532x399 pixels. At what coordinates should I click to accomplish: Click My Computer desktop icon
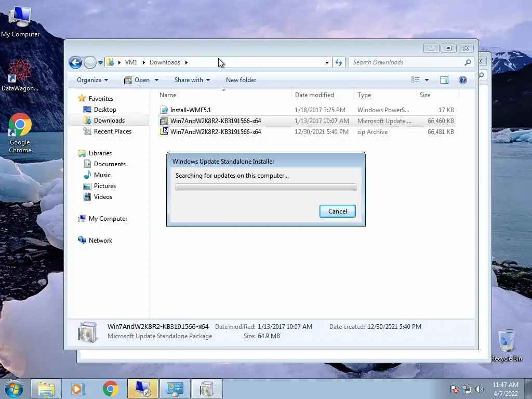20,21
